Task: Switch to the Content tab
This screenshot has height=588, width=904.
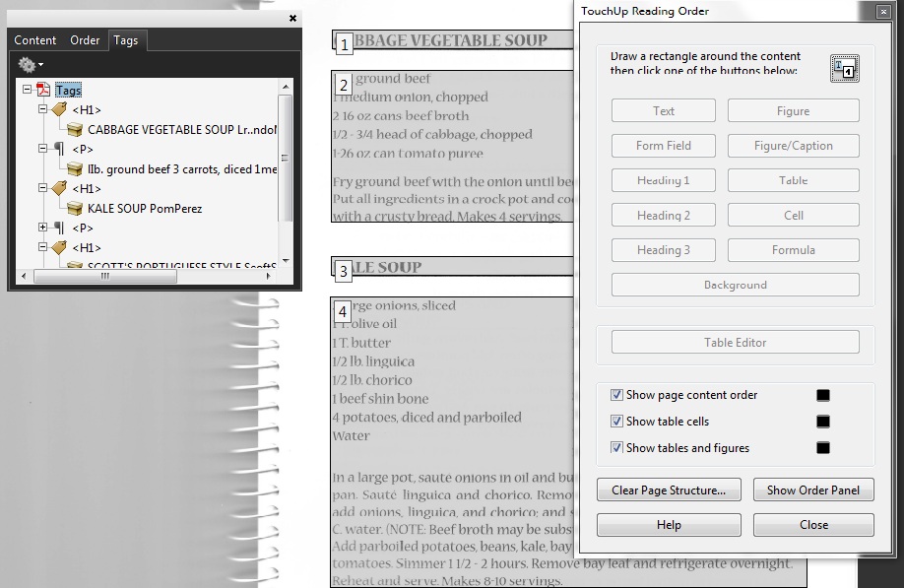Action: pyautogui.click(x=34, y=40)
